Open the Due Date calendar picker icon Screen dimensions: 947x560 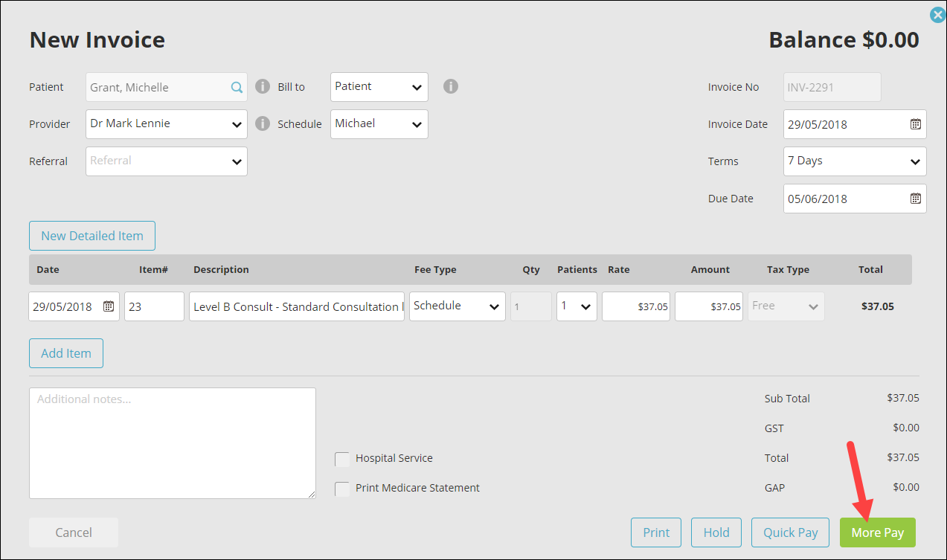tap(916, 199)
